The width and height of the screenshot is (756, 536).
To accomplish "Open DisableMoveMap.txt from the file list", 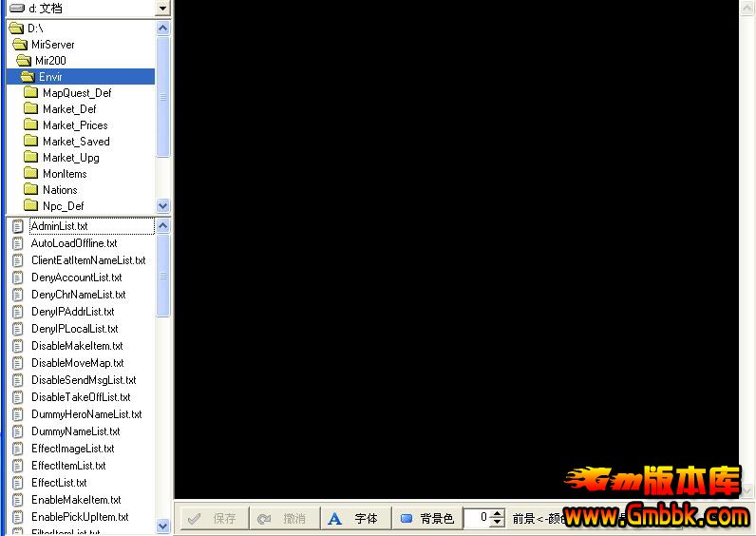I will [77, 363].
